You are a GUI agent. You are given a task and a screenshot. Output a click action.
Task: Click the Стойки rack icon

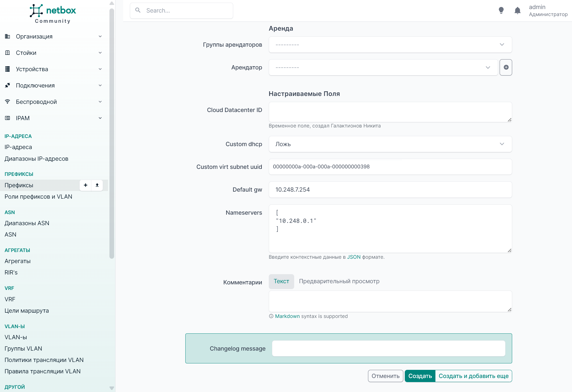coord(8,53)
